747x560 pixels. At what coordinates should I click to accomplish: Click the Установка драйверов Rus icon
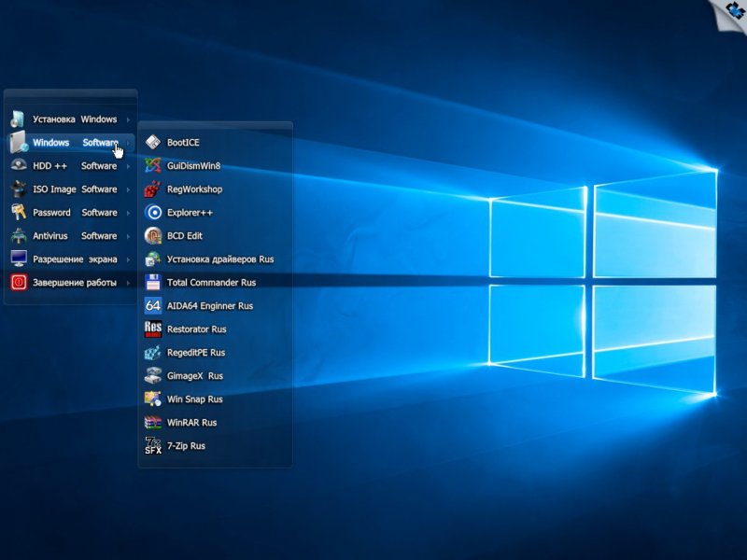153,259
